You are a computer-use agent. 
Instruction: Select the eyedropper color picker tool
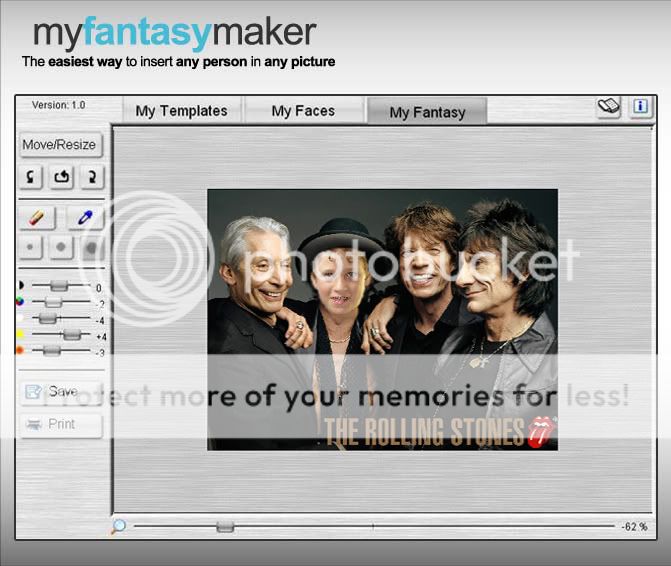85,217
